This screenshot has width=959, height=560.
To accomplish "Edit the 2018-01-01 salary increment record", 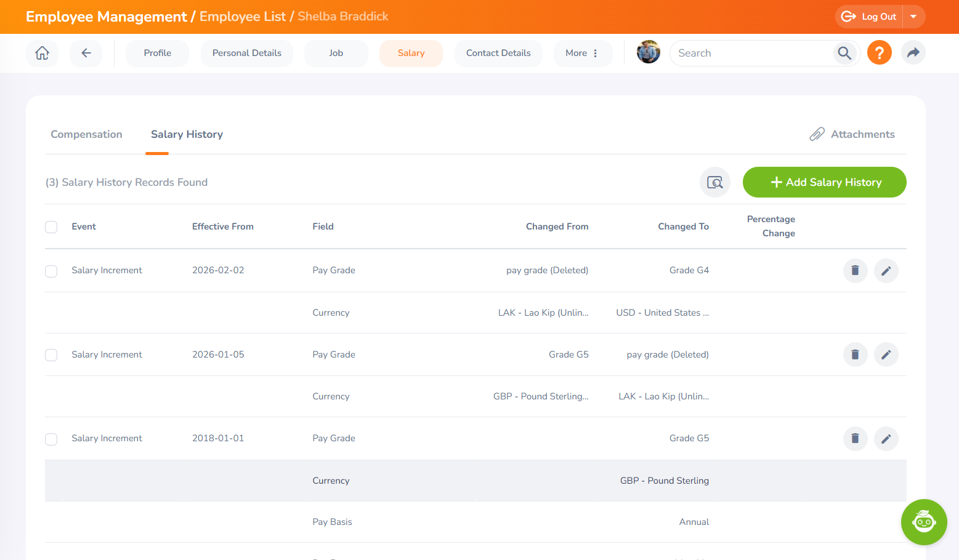I will (886, 439).
